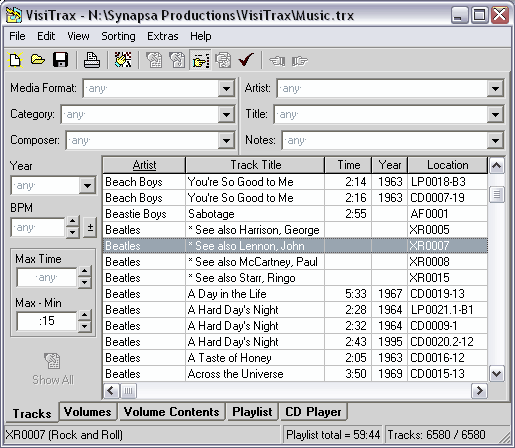
Task: Expand the Media Format dropdown
Action: [226, 89]
